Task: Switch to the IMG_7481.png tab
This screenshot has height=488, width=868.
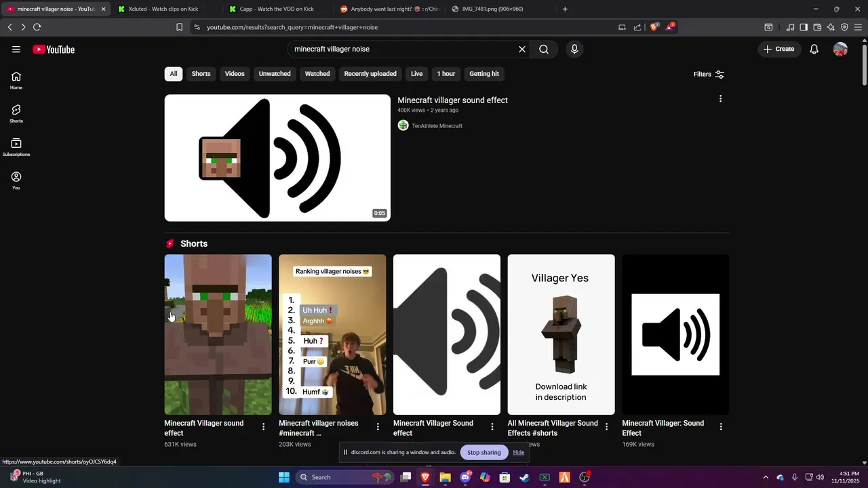Action: click(499, 9)
